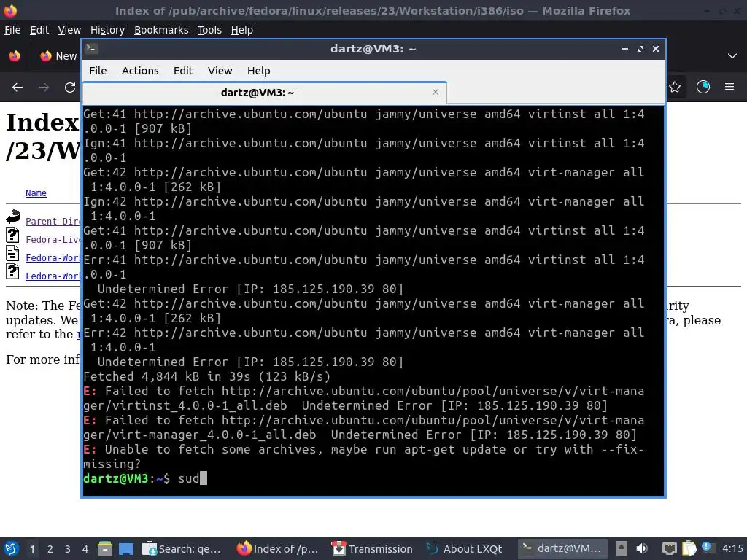Click the Parent Directory back-arrow icon
This screenshot has width=747, height=560.
tap(13, 217)
